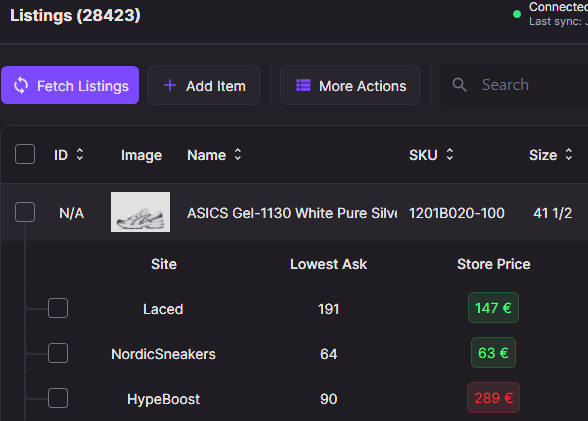Sort by Name using its sort arrows
Screen dimensions: 588x421
point(238,154)
